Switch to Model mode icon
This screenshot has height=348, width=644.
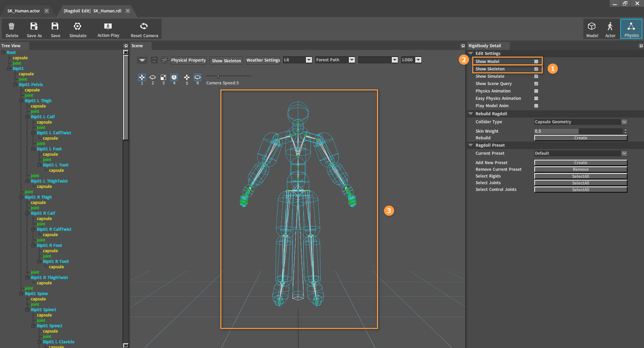click(x=592, y=26)
